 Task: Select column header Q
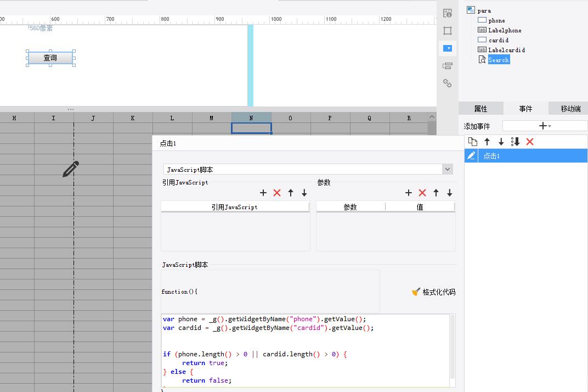coord(369,118)
